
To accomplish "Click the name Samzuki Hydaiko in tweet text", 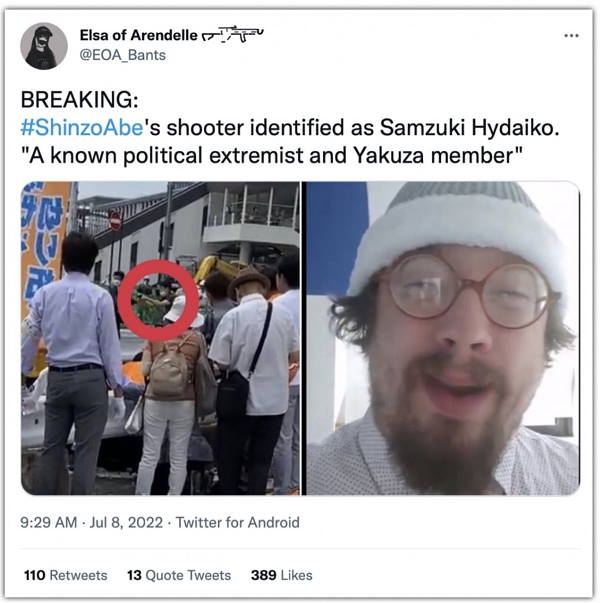I will (x=469, y=127).
